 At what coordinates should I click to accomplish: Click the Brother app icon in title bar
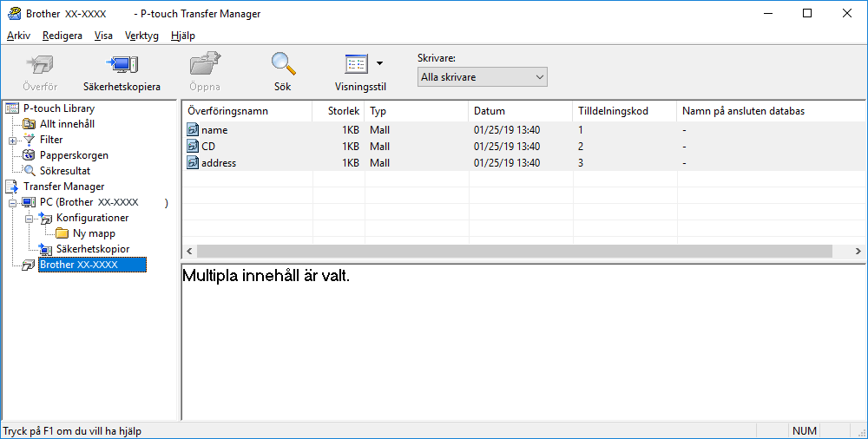point(15,13)
